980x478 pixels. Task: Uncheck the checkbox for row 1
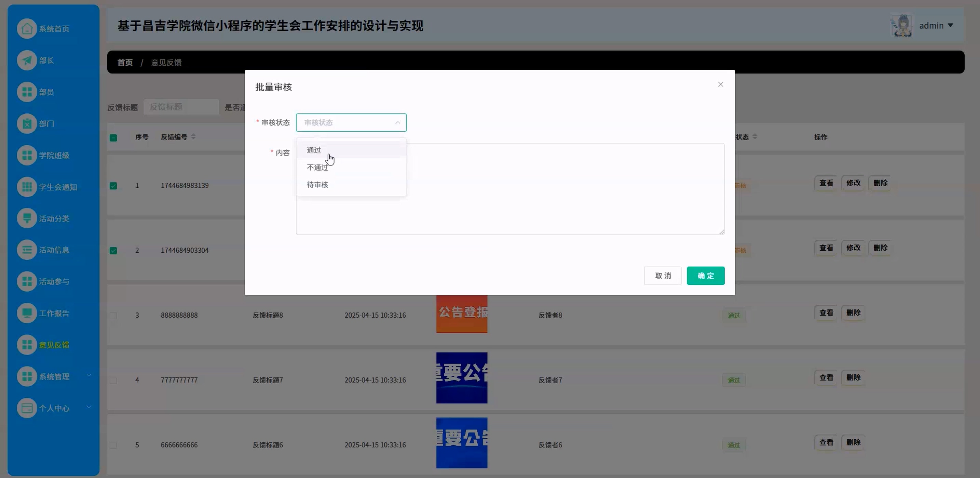tap(113, 186)
